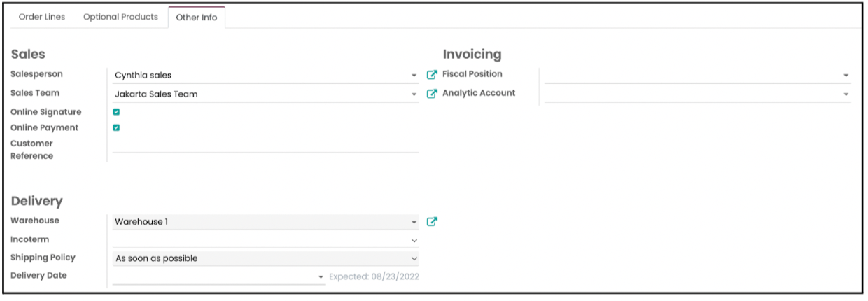This screenshot has height=301, width=868.
Task: Click the 'Warehouse 1' value
Action: coord(141,222)
